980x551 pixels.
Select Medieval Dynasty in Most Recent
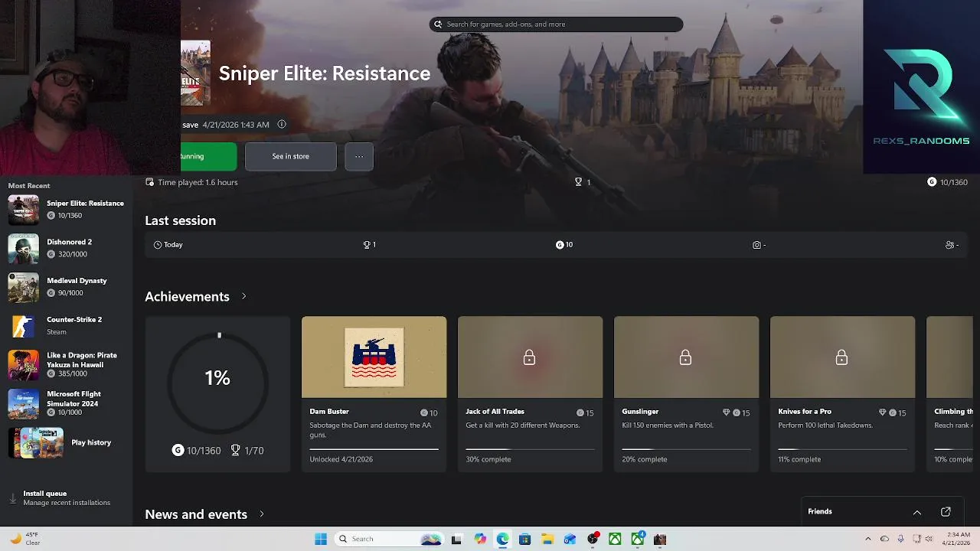66,287
